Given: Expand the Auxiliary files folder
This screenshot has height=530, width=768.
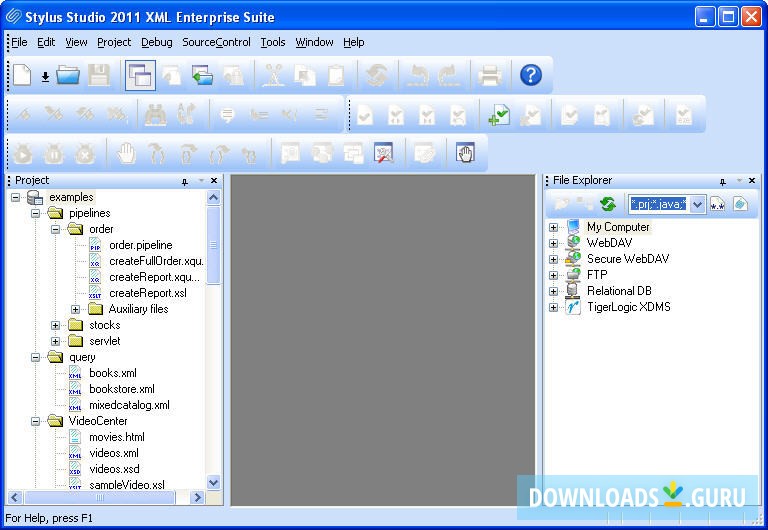Looking at the screenshot, I should coord(75,310).
